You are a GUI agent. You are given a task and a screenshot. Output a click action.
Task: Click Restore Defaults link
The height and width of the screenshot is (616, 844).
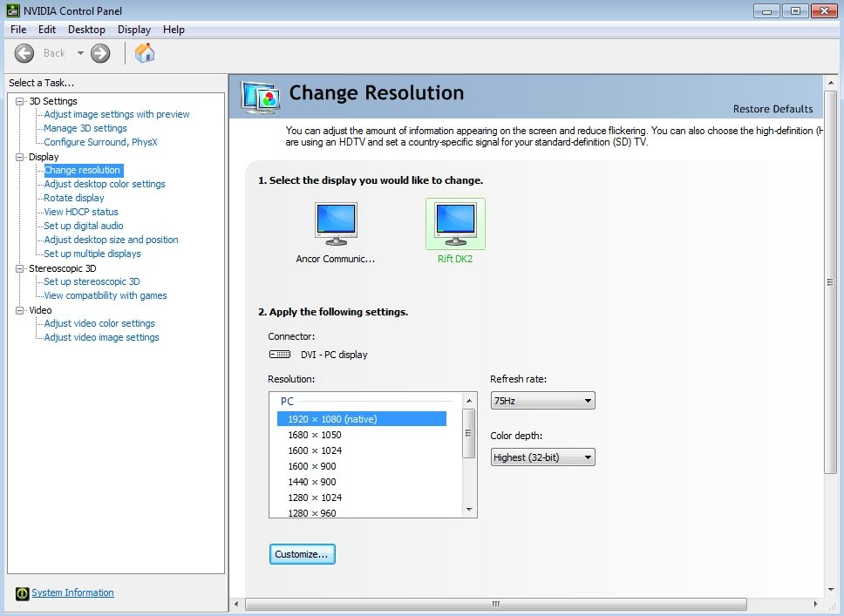point(773,109)
